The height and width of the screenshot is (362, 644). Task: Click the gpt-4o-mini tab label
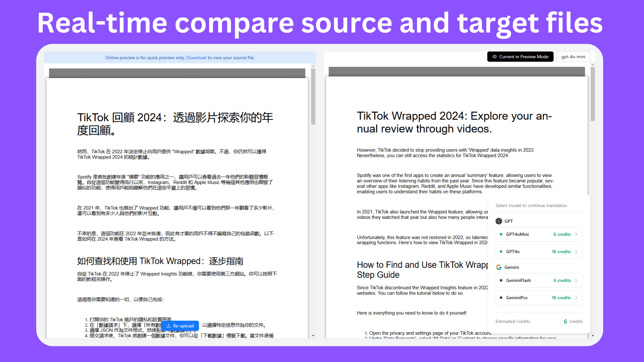click(573, 57)
